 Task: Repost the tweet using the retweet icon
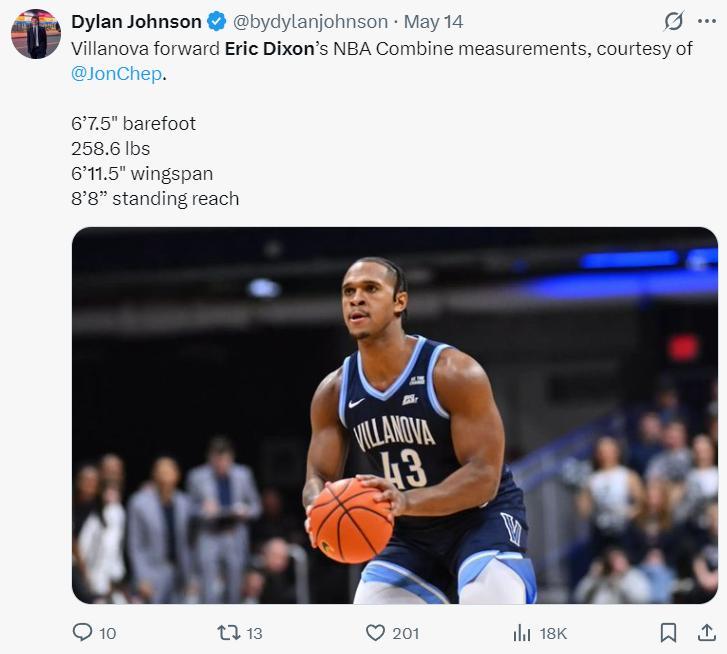click(x=229, y=632)
